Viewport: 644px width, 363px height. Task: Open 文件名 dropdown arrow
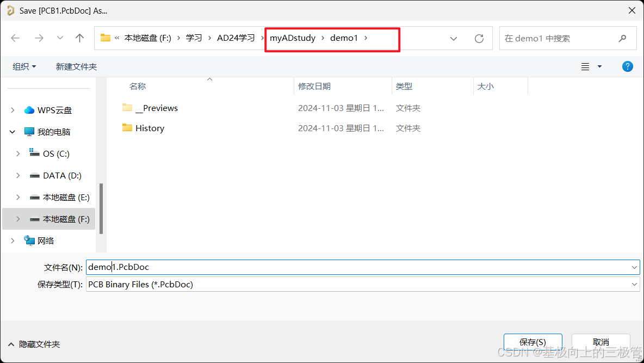coord(634,267)
